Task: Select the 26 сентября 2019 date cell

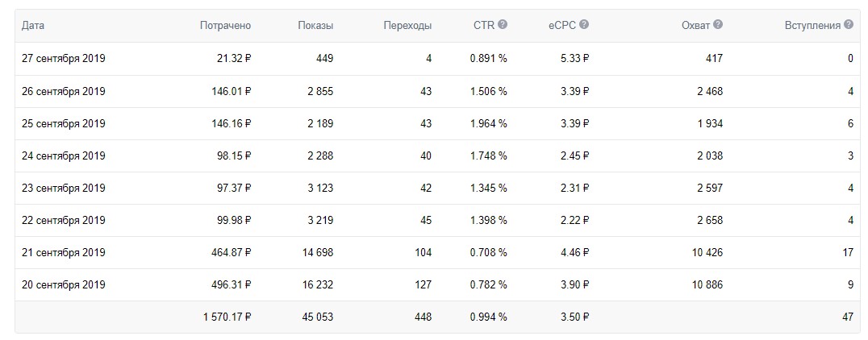Action: point(64,91)
